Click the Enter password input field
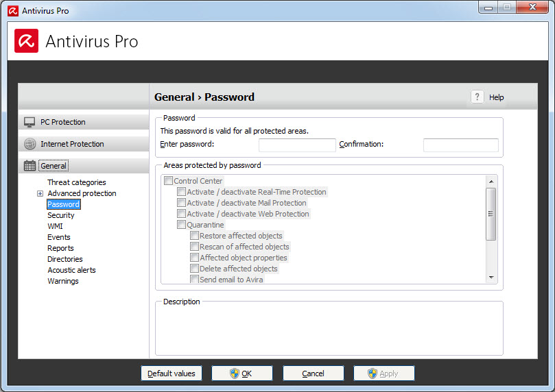555x392 pixels. coord(297,145)
